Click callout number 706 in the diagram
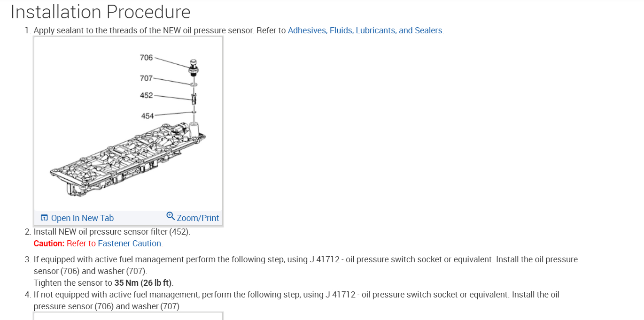This screenshot has width=644, height=320. click(x=146, y=57)
